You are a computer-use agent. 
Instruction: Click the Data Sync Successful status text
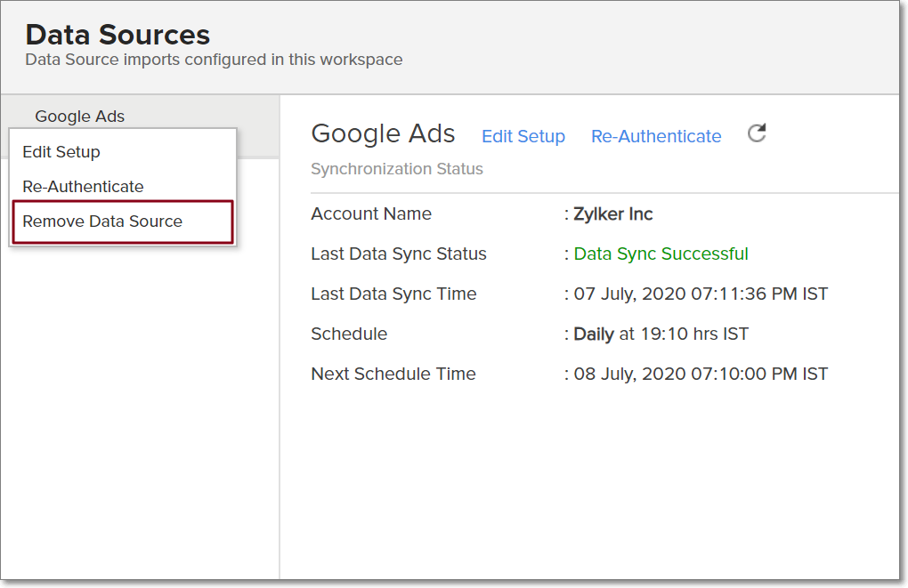coord(661,254)
